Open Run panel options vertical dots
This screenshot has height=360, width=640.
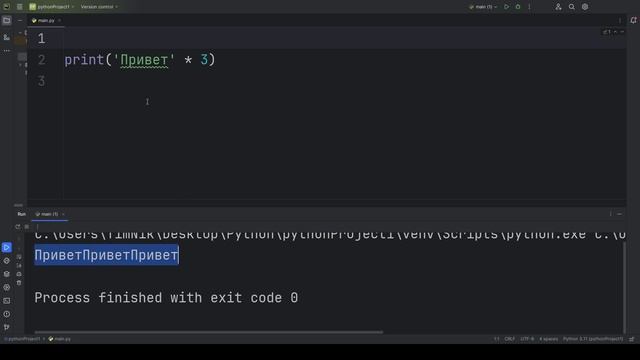[611, 214]
